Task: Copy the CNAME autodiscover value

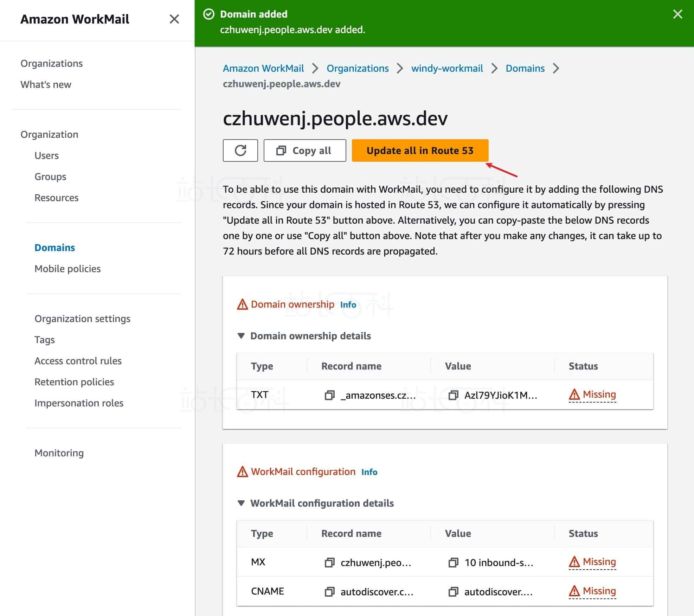Action: [453, 592]
